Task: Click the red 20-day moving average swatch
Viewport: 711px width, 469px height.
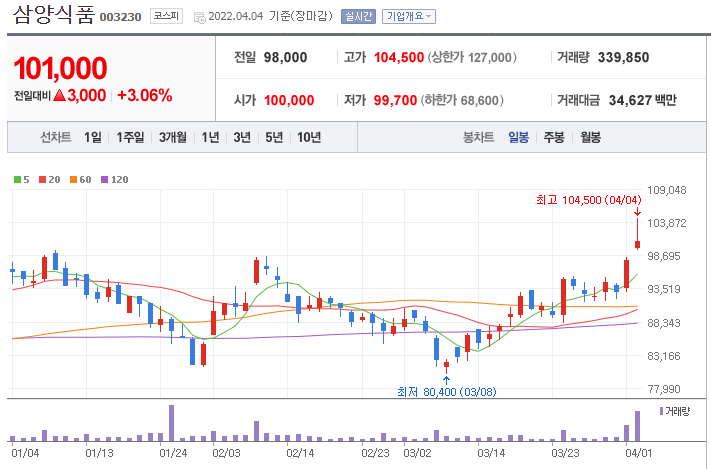Action: (43, 180)
